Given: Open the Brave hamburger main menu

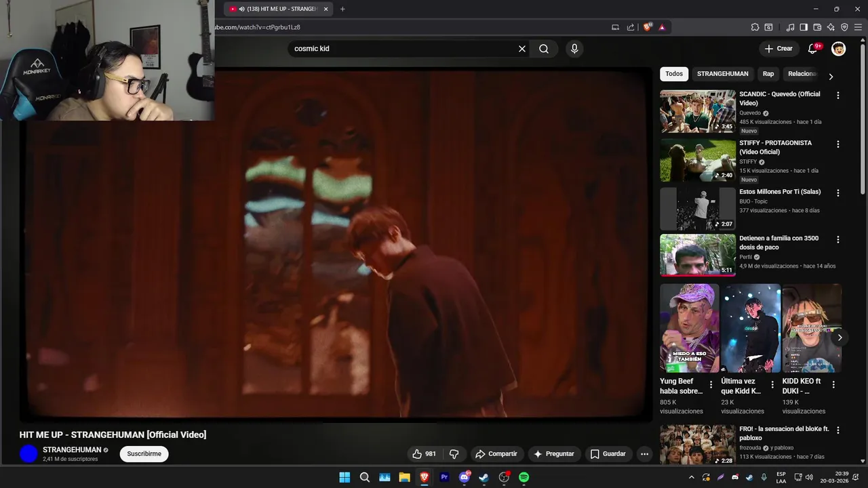Looking at the screenshot, I should [x=859, y=27].
